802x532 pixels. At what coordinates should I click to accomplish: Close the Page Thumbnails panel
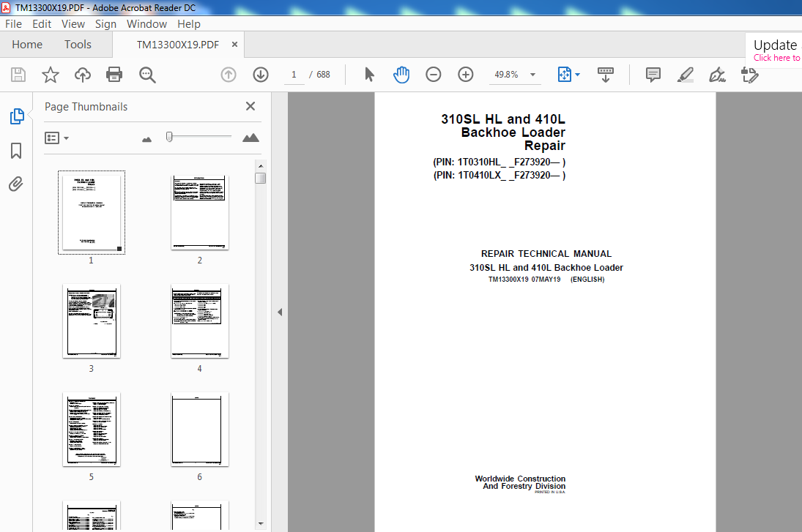click(250, 106)
